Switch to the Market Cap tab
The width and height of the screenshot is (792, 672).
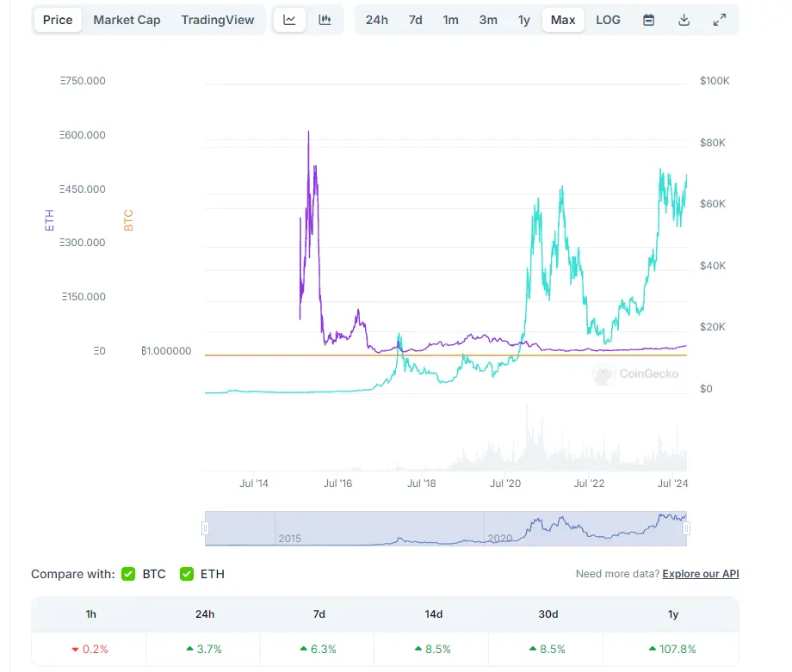tap(127, 20)
